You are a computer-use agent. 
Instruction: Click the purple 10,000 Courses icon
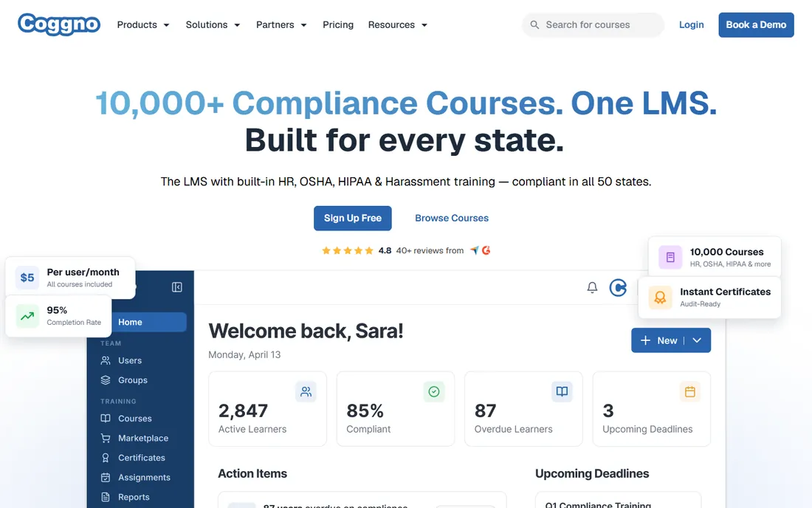(670, 258)
